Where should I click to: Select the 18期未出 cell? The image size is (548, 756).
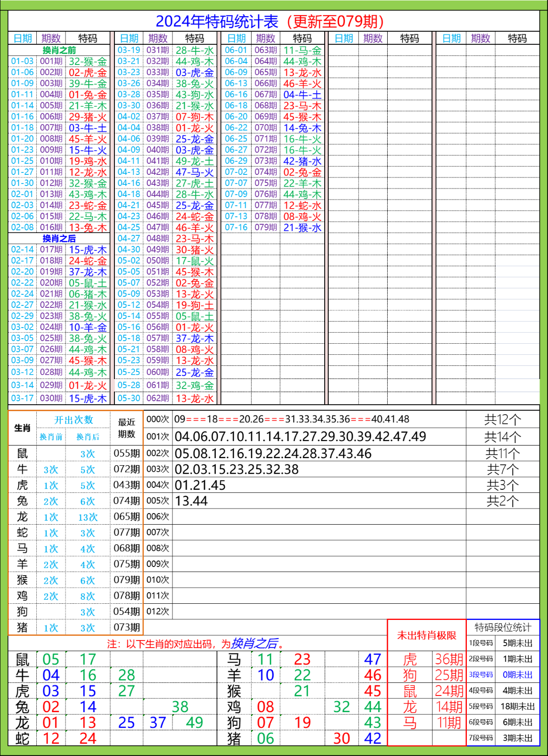pos(517,706)
